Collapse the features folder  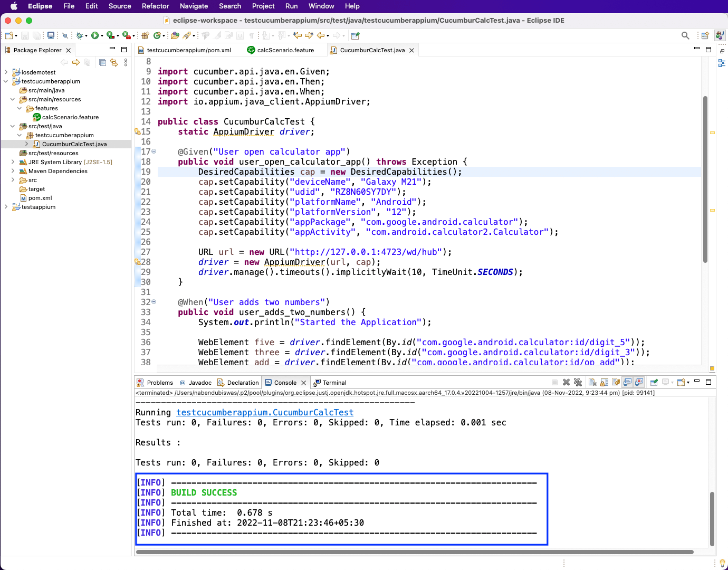[20, 108]
